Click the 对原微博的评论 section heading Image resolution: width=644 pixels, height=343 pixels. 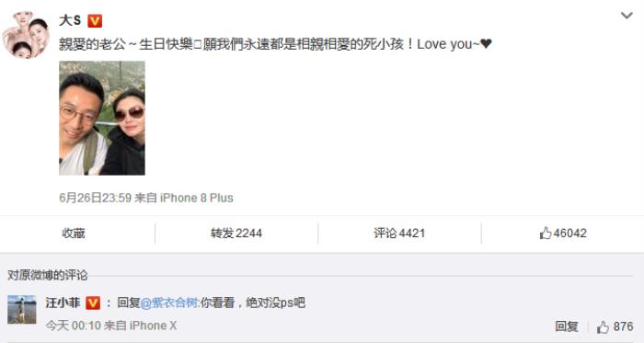pos(48,275)
